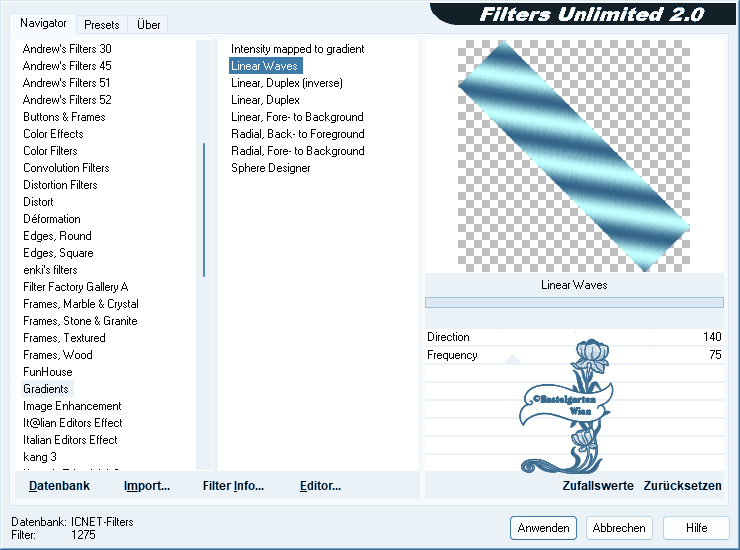Adjust the Direction slider
This screenshot has height=550, width=740.
click(574, 337)
